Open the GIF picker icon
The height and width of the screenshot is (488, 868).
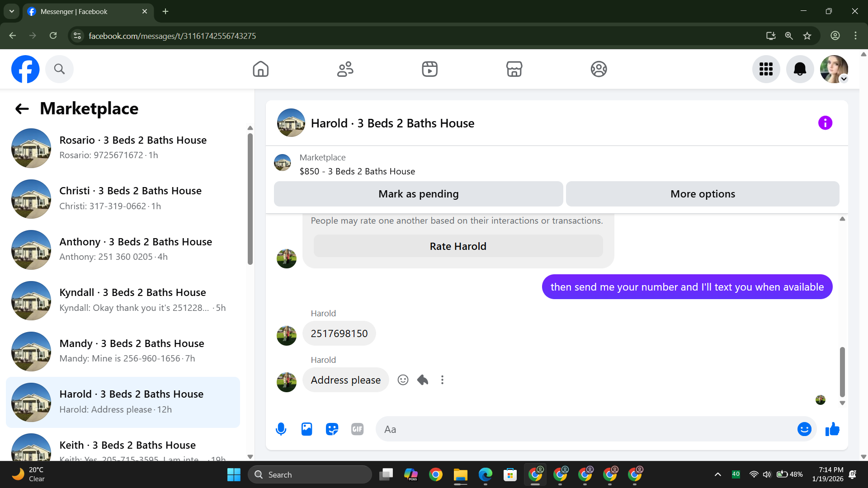click(357, 429)
